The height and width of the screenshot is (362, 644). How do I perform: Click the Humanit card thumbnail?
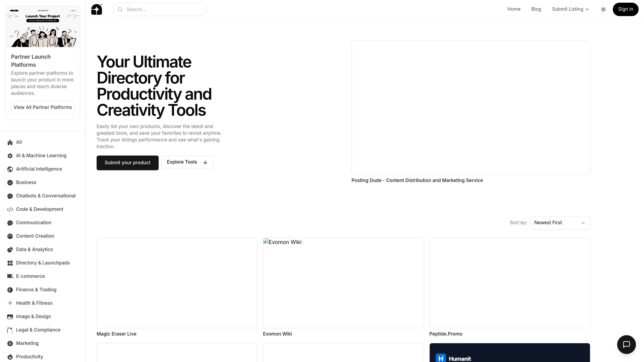click(510, 353)
